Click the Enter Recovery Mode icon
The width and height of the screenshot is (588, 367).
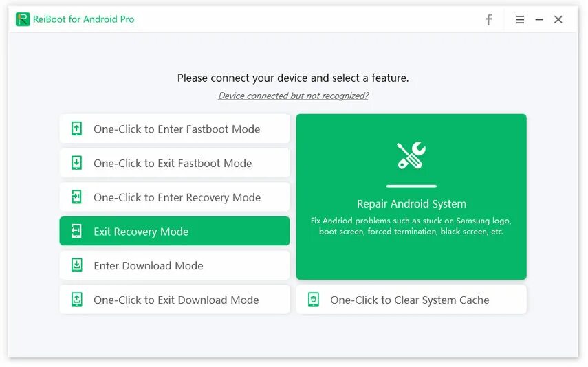(x=77, y=197)
